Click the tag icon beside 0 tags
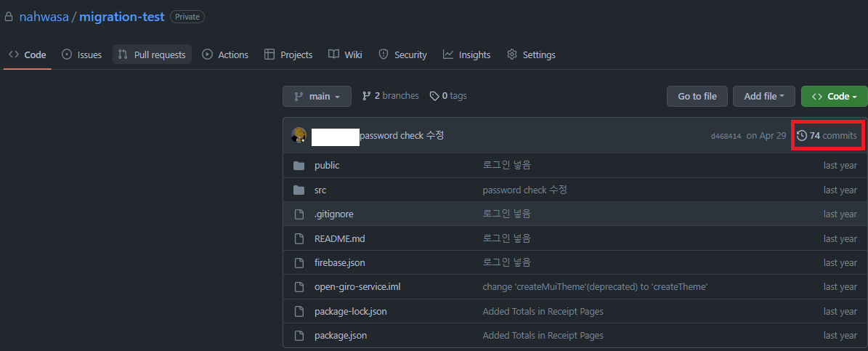The height and width of the screenshot is (351, 868). click(x=434, y=96)
